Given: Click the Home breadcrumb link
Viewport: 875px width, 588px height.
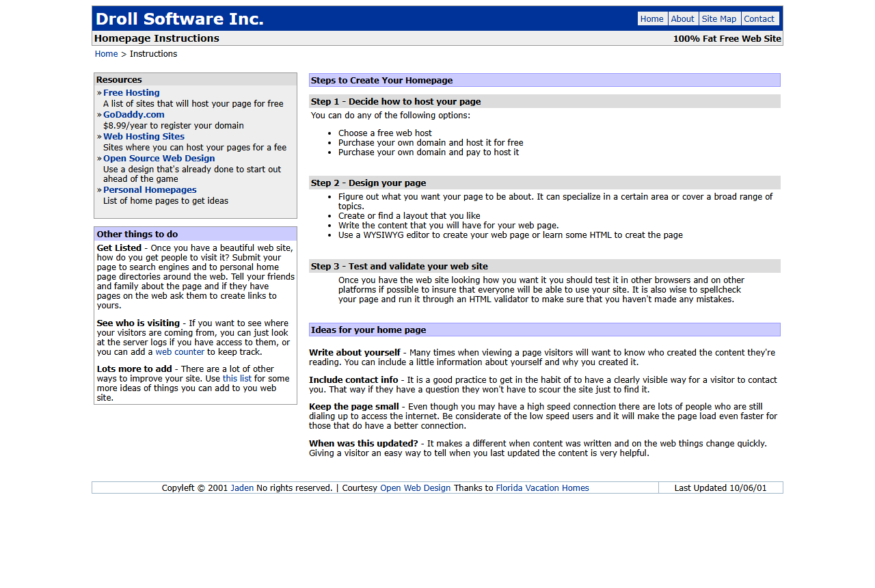Looking at the screenshot, I should click(x=107, y=54).
